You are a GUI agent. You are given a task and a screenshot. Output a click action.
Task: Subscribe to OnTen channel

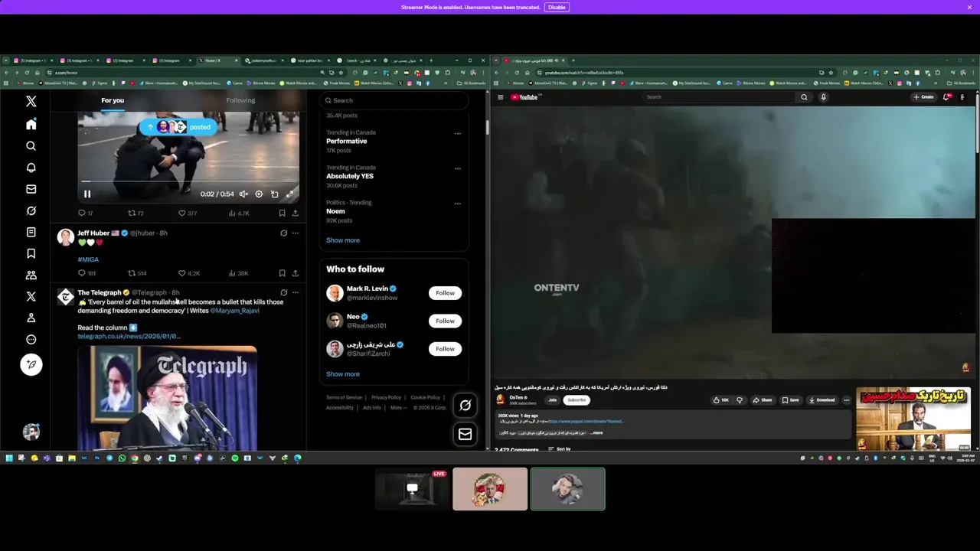point(577,400)
